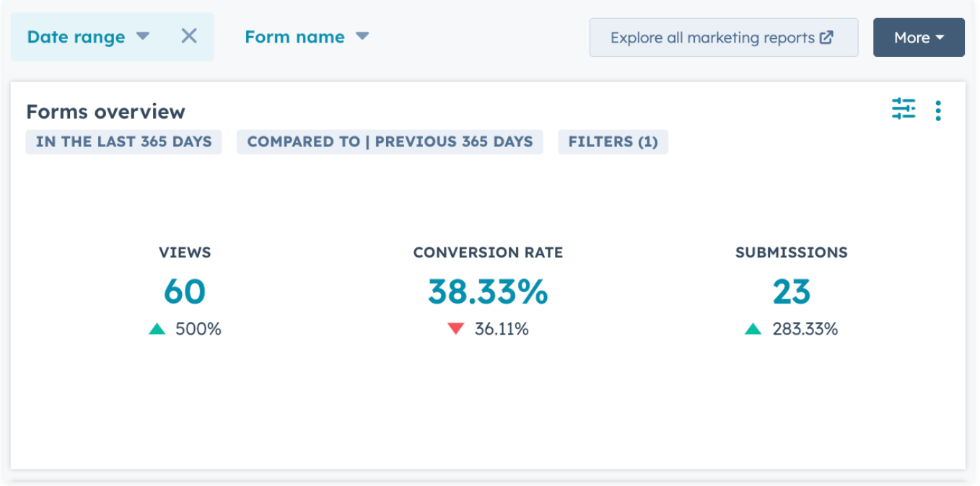This screenshot has width=980, height=486.
Task: Open the three-dot report actions menu
Action: tap(937, 110)
